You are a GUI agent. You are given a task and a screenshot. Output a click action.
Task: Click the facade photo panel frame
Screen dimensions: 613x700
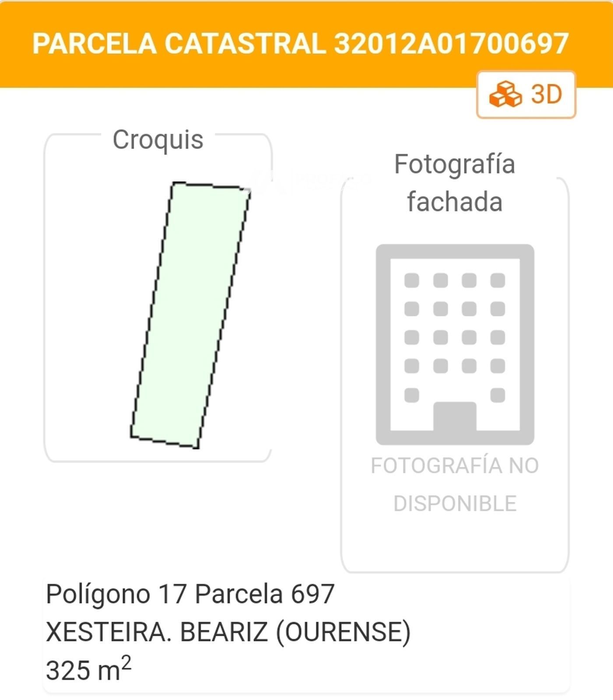455,375
